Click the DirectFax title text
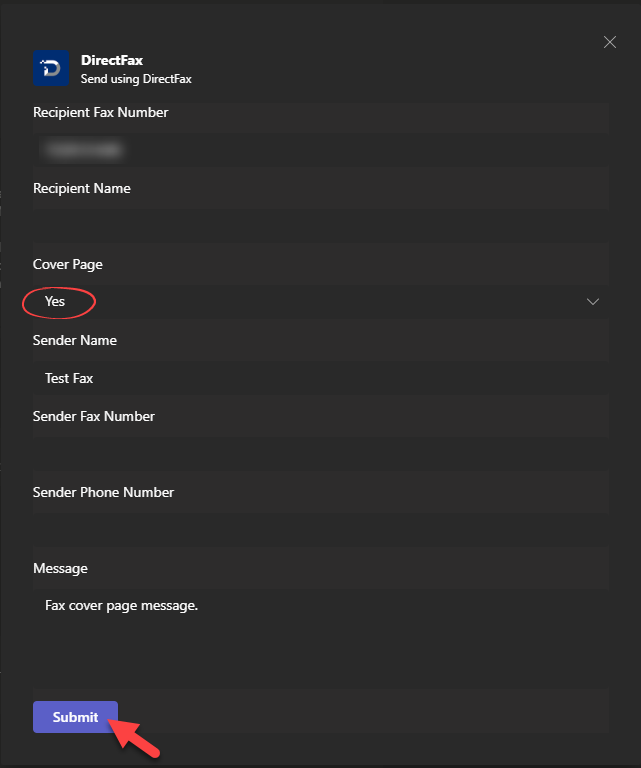641x768 pixels. 112,61
